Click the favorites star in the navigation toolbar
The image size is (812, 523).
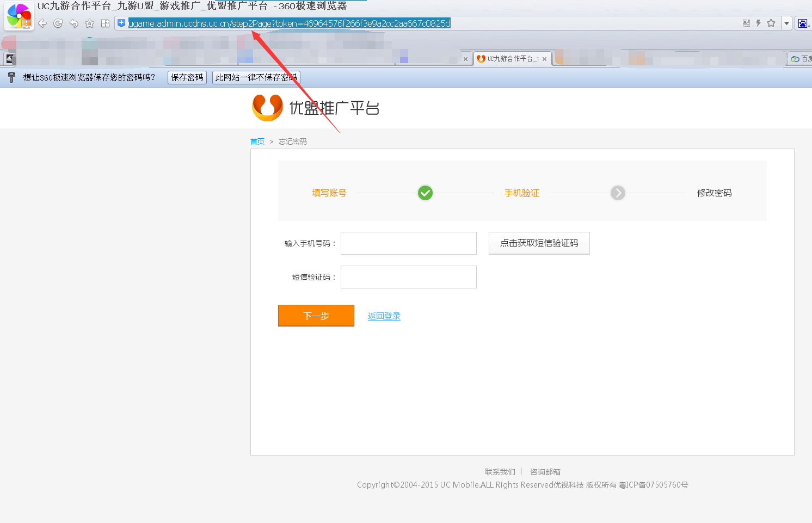tap(90, 23)
